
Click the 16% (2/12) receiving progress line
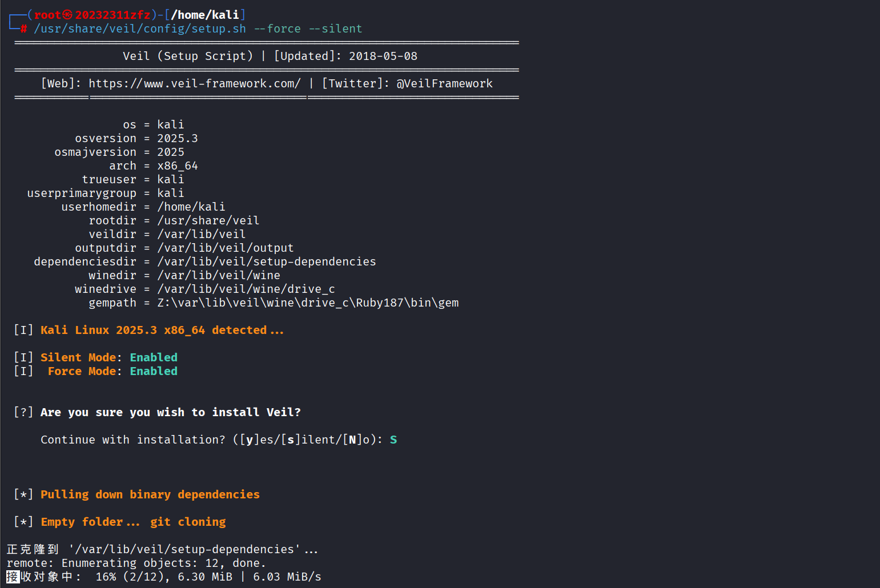coord(164,577)
